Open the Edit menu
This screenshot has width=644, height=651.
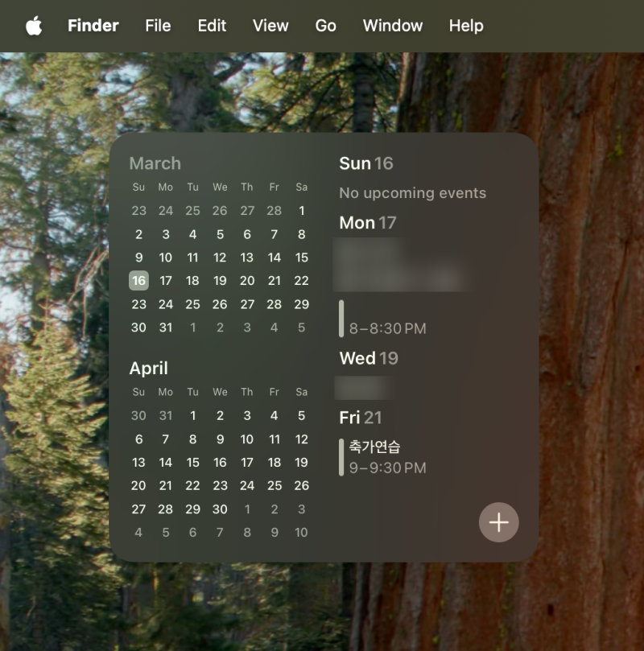click(212, 26)
